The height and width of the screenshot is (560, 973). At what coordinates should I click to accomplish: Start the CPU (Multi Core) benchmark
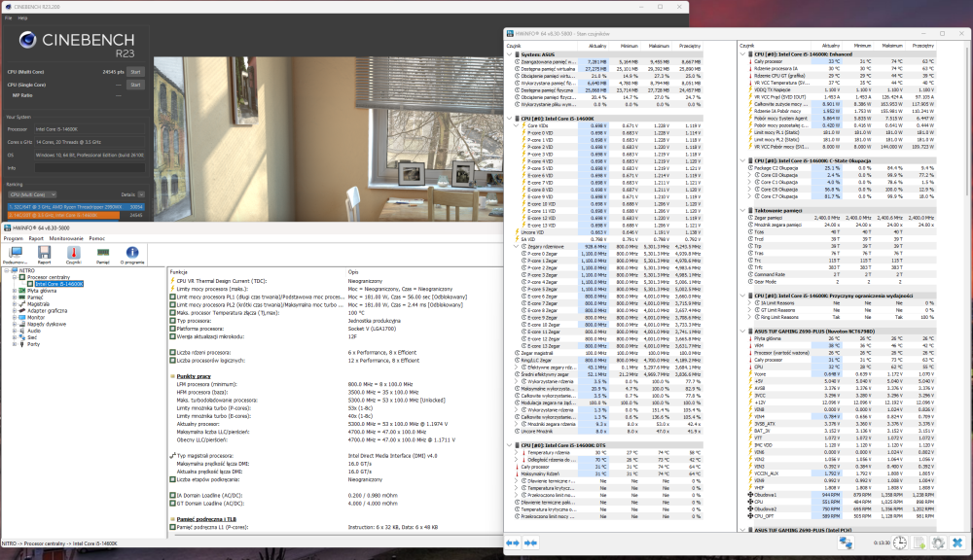click(x=136, y=72)
